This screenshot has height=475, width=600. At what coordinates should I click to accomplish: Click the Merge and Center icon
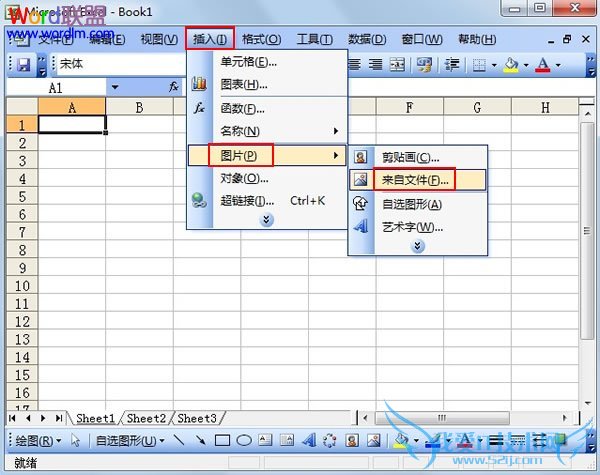(x=397, y=64)
